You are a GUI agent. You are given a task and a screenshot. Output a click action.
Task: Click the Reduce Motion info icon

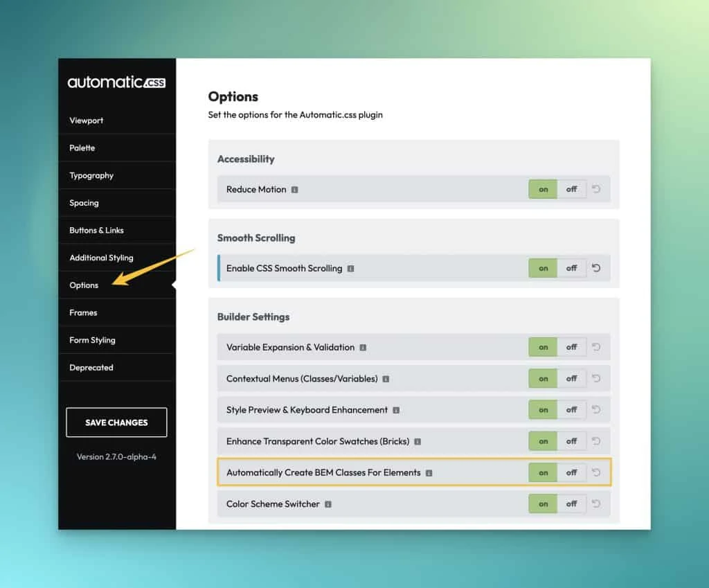pos(295,189)
